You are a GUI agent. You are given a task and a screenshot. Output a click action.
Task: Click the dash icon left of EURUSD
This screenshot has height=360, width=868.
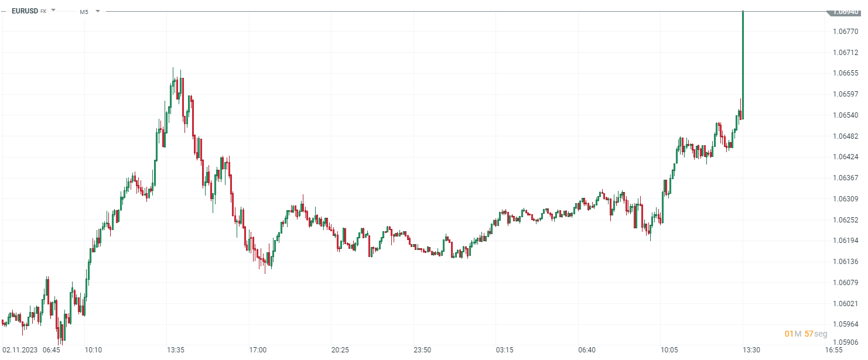point(5,11)
